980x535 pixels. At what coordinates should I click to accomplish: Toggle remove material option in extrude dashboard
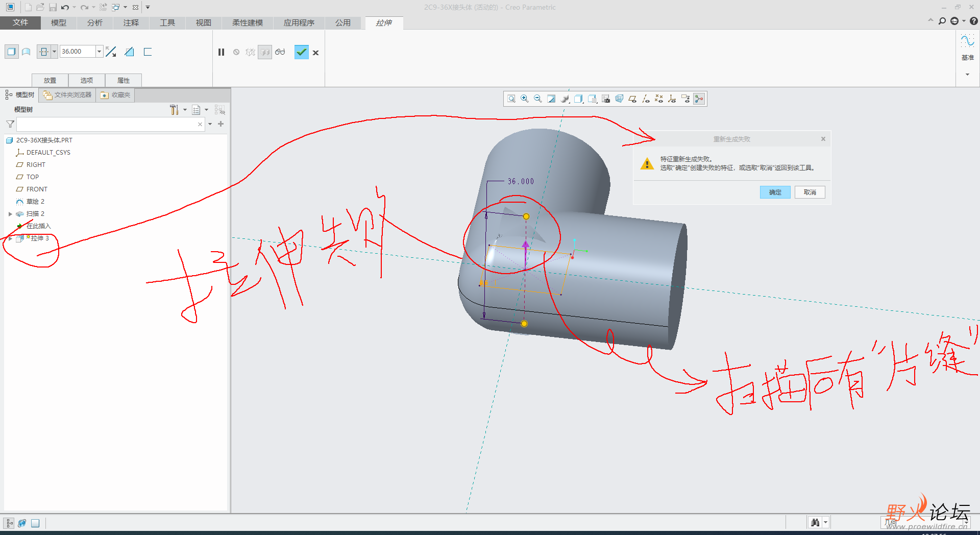coord(129,52)
